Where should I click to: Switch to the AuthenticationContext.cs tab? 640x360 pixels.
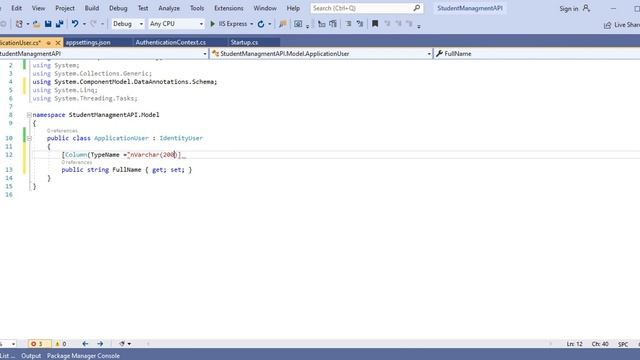coord(180,42)
